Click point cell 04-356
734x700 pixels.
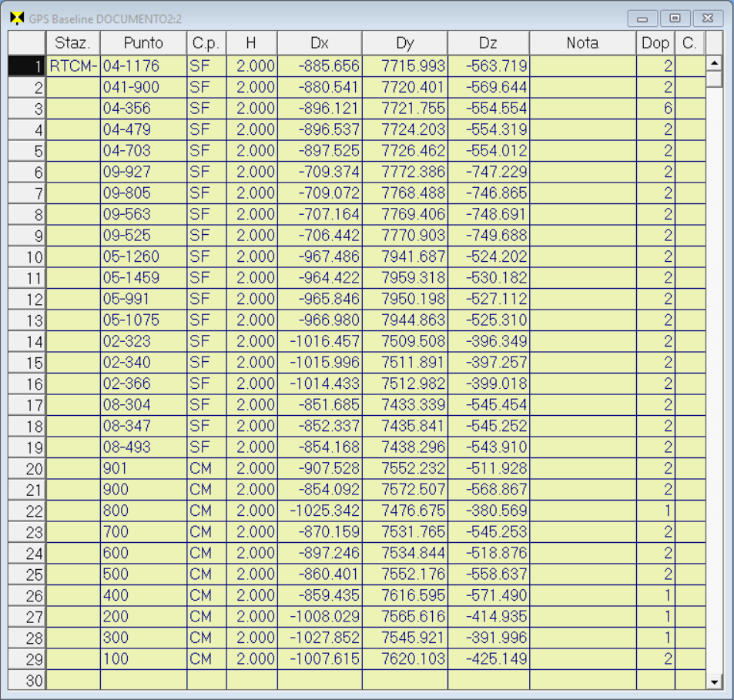[143, 109]
